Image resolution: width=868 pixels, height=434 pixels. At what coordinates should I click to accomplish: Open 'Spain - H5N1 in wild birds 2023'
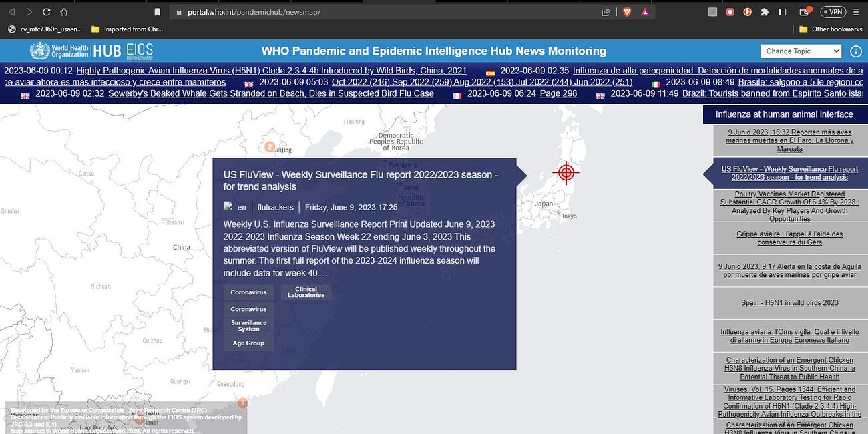pos(791,303)
